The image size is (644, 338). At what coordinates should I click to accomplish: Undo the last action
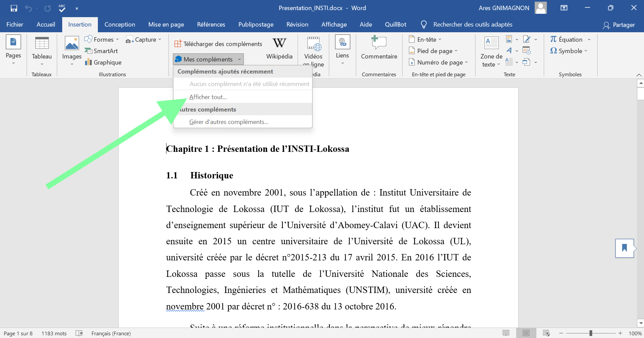(28, 8)
